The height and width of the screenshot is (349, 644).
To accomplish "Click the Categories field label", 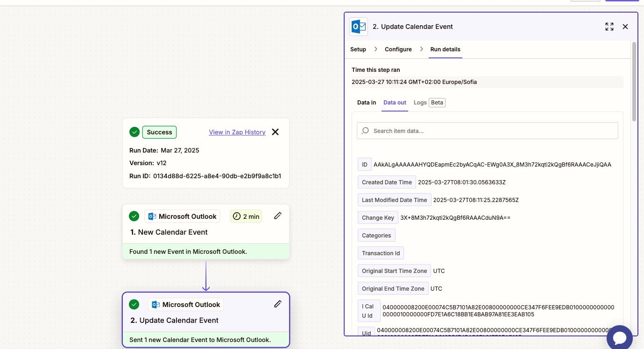I will [x=376, y=235].
